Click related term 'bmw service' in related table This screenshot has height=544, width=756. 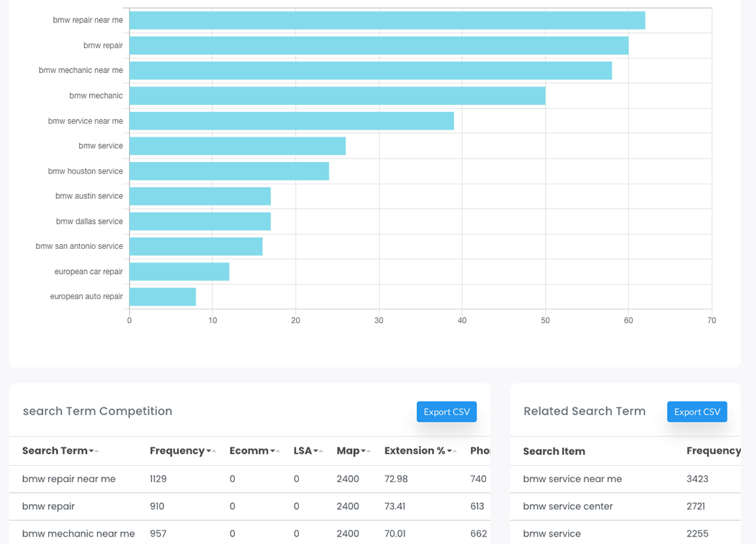[552, 534]
